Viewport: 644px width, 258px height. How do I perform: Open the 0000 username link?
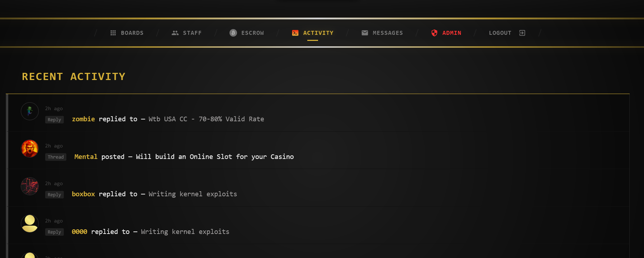click(x=80, y=232)
